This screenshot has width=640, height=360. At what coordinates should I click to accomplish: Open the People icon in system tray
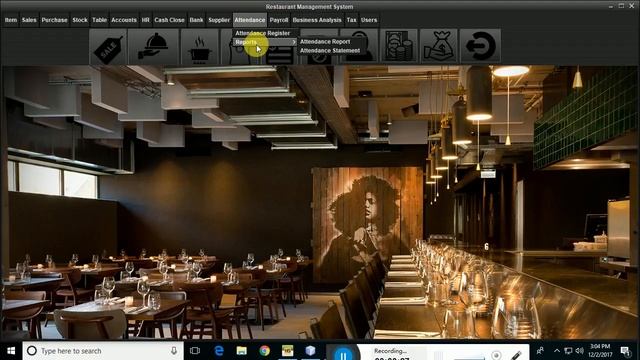(x=540, y=351)
